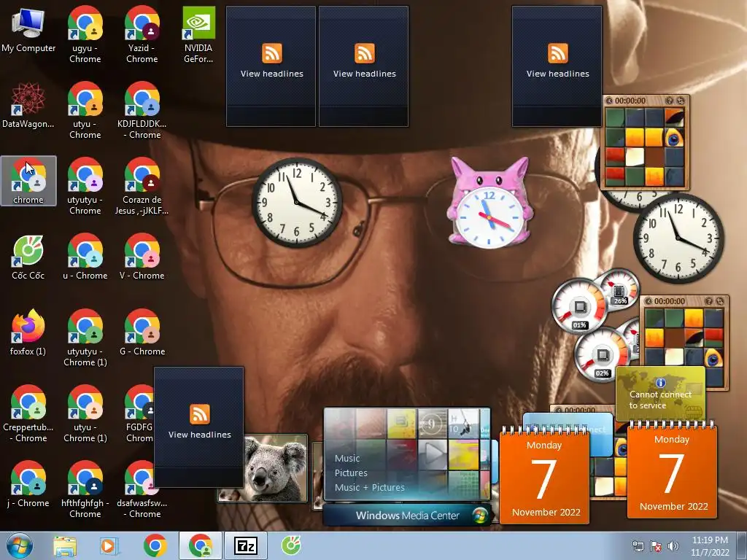The height and width of the screenshot is (560, 747).
Task: Open Windows Explorer from the taskbar
Action: (x=65, y=545)
